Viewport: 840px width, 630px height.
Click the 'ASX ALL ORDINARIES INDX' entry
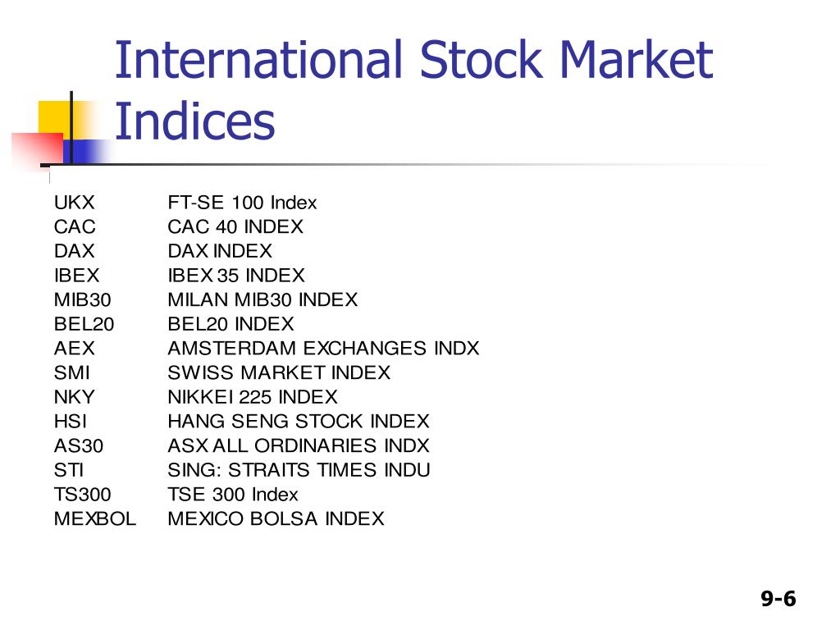point(299,445)
